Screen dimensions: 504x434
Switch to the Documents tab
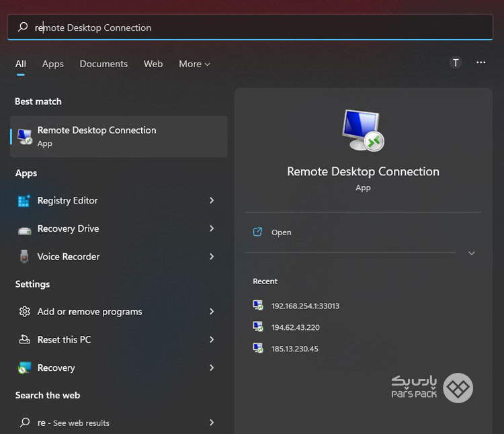[103, 64]
